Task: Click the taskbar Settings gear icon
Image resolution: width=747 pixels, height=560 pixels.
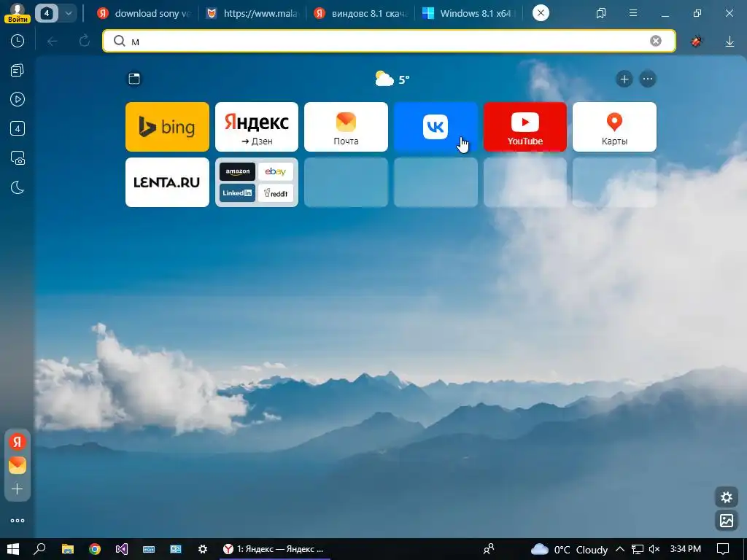Action: (x=203, y=549)
